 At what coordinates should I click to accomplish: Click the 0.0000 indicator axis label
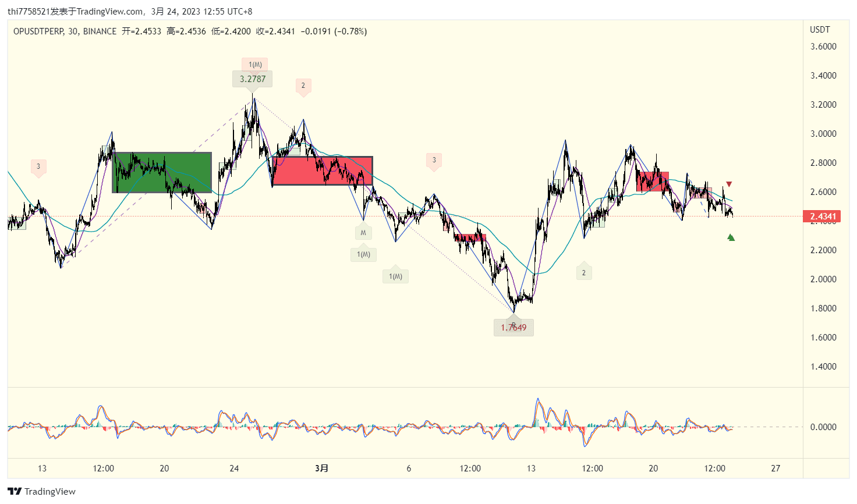coord(823,427)
